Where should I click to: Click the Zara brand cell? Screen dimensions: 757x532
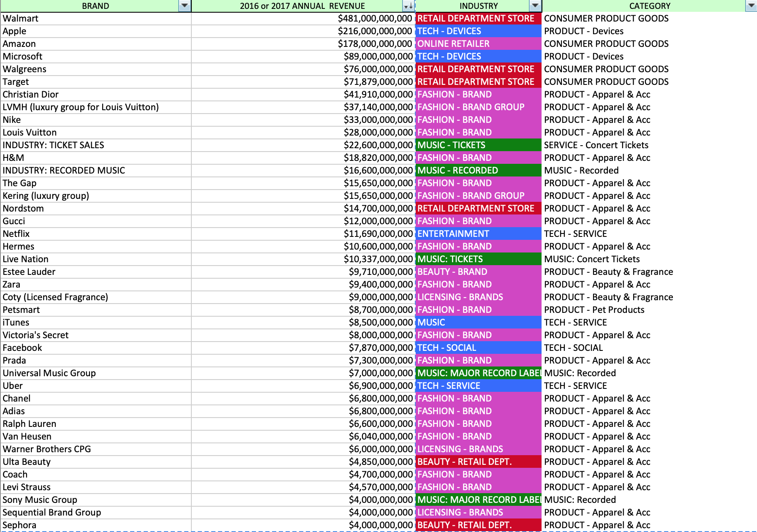click(96, 285)
